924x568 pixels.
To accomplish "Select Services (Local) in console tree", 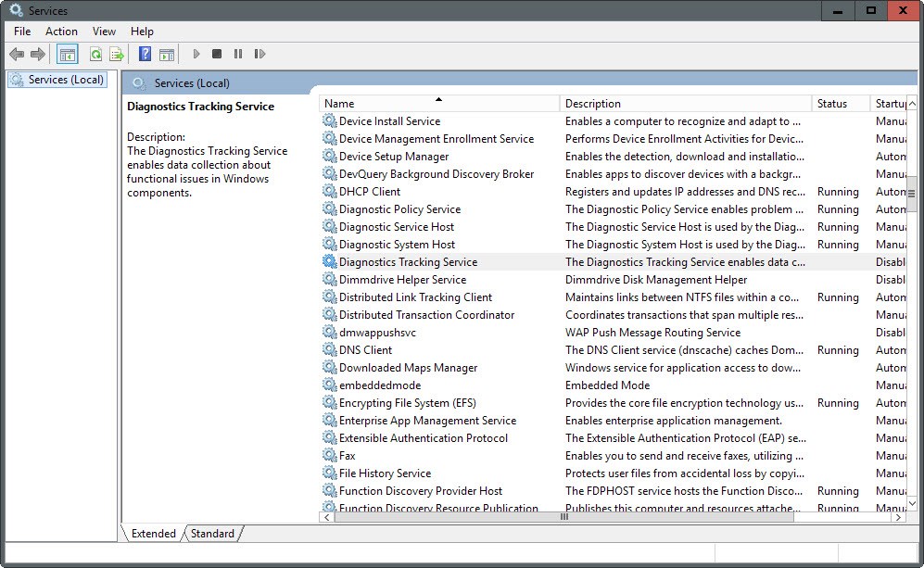I will (57, 80).
